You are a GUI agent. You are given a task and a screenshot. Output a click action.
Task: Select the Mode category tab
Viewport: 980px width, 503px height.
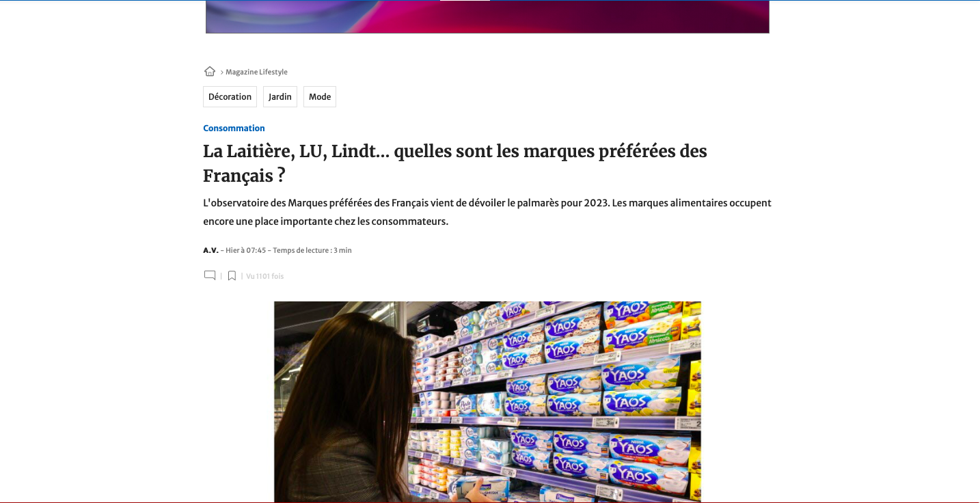tap(320, 96)
